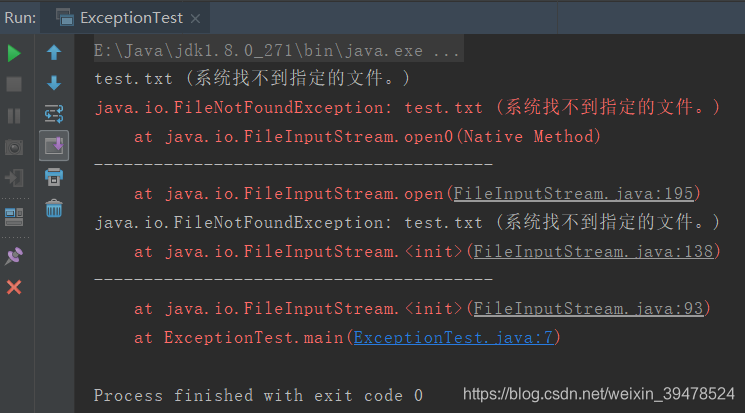Click the camera dump threads icon

click(14, 147)
